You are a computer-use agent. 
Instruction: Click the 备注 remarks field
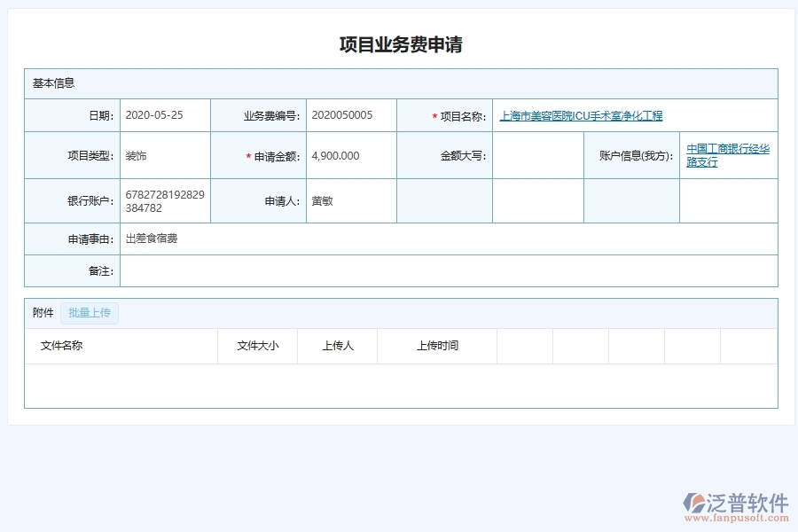pos(355,271)
